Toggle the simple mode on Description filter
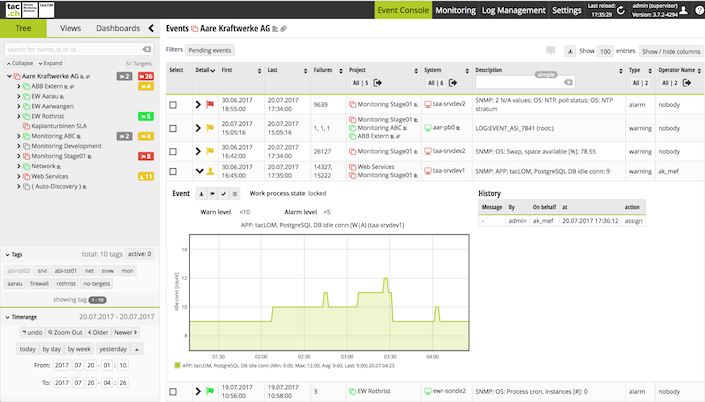This screenshot has height=402, width=705. pyautogui.click(x=546, y=75)
